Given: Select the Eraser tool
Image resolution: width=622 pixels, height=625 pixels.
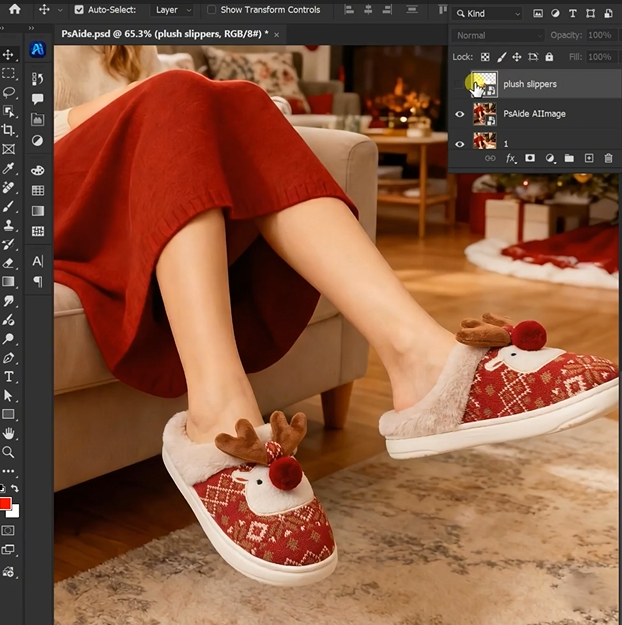Looking at the screenshot, I should (x=8, y=263).
